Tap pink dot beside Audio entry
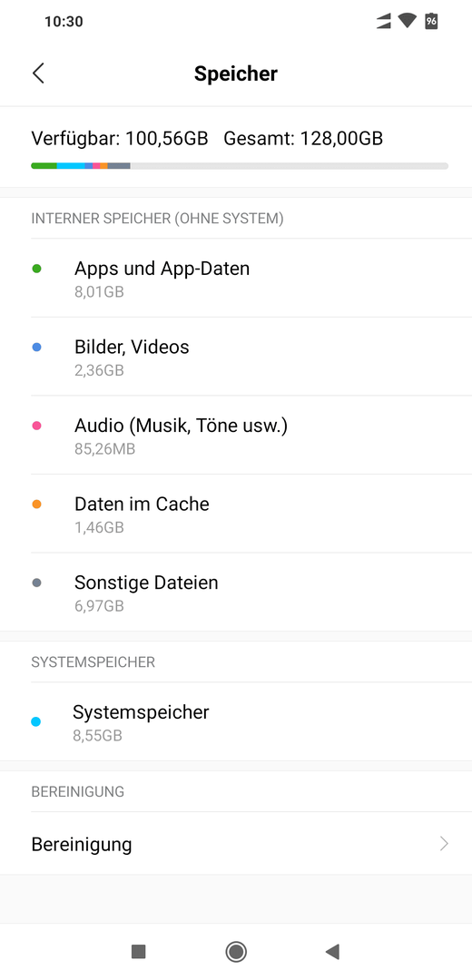 point(36,426)
